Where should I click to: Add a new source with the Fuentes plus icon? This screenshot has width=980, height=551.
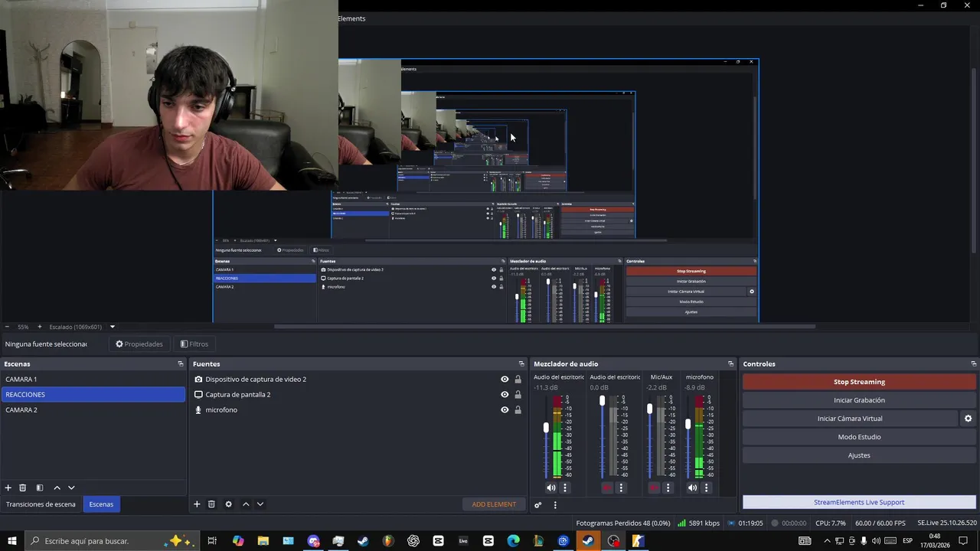197,504
